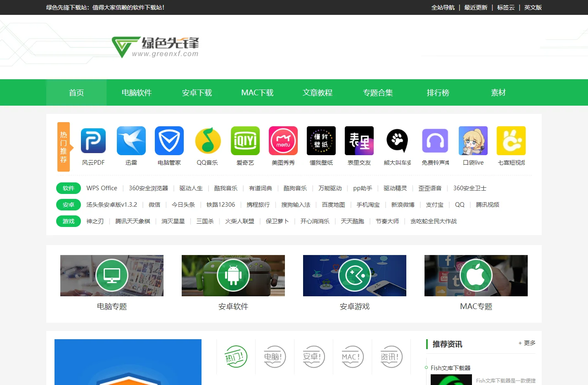Open 安卓下载 navigation tab

(x=197, y=92)
